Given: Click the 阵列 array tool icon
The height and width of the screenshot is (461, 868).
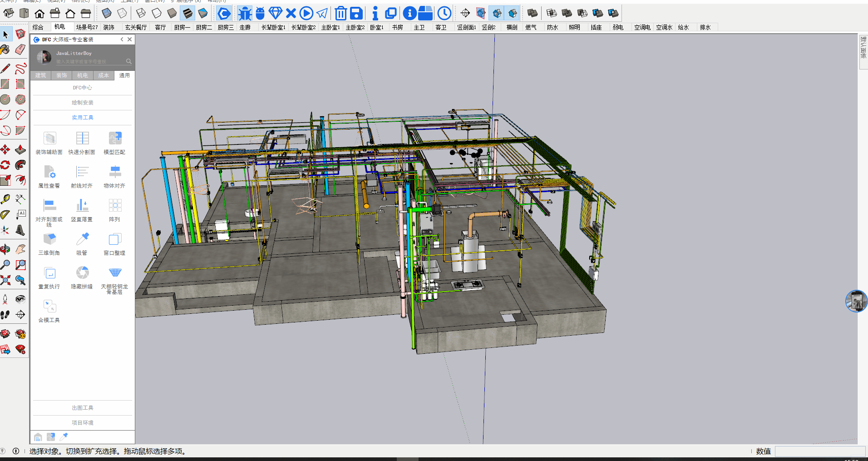Looking at the screenshot, I should [115, 206].
